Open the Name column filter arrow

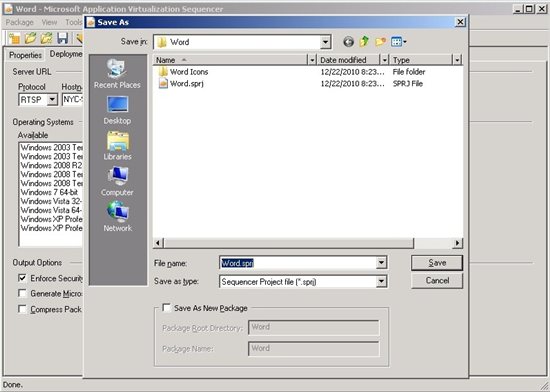point(312,60)
